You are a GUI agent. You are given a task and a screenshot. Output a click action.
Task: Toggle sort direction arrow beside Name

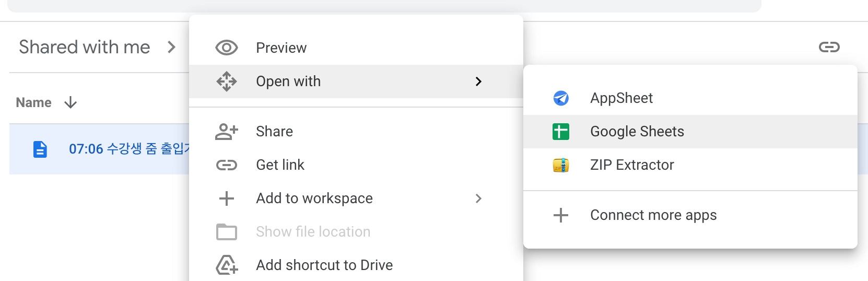(x=71, y=102)
